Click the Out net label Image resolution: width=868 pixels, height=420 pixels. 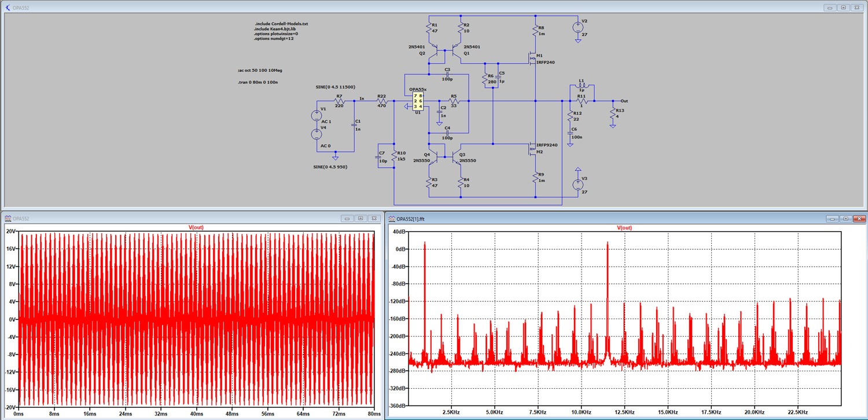pyautogui.click(x=624, y=100)
